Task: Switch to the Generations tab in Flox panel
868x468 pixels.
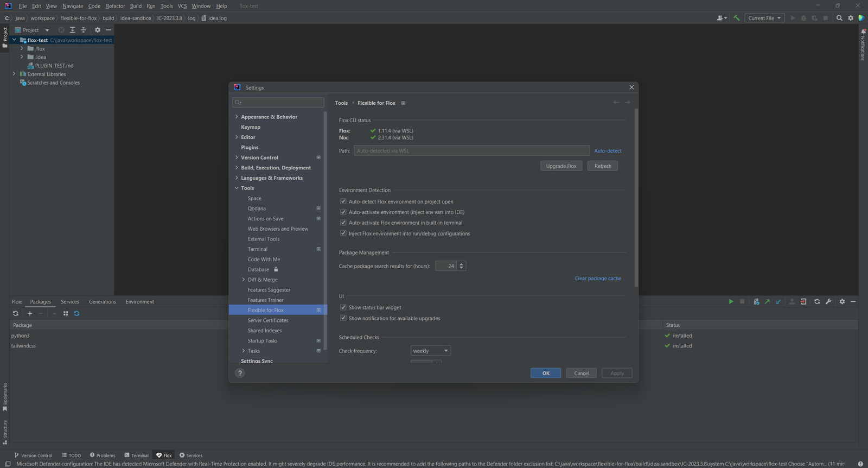Action: point(103,302)
